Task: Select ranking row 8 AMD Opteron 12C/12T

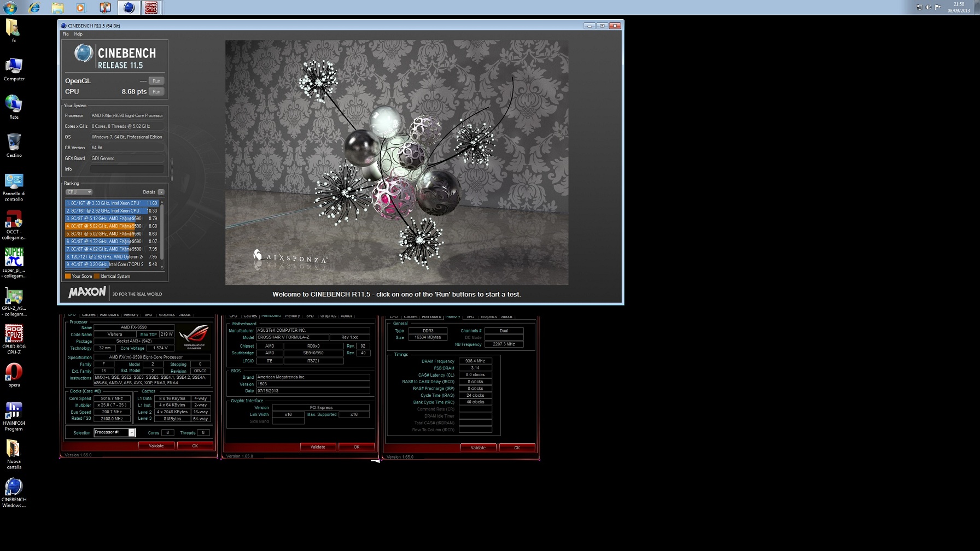Action: [x=112, y=256]
